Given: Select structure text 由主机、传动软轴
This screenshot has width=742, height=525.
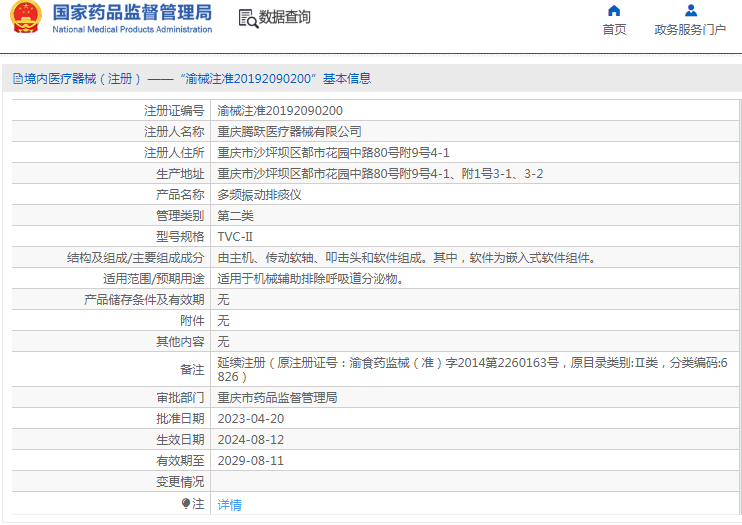Looking at the screenshot, I should [x=407, y=258].
